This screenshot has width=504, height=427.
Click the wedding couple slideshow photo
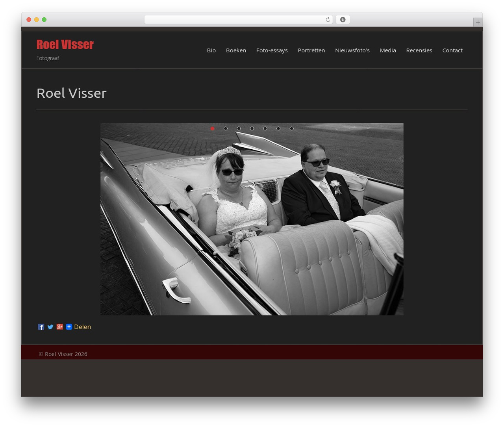coord(252,219)
